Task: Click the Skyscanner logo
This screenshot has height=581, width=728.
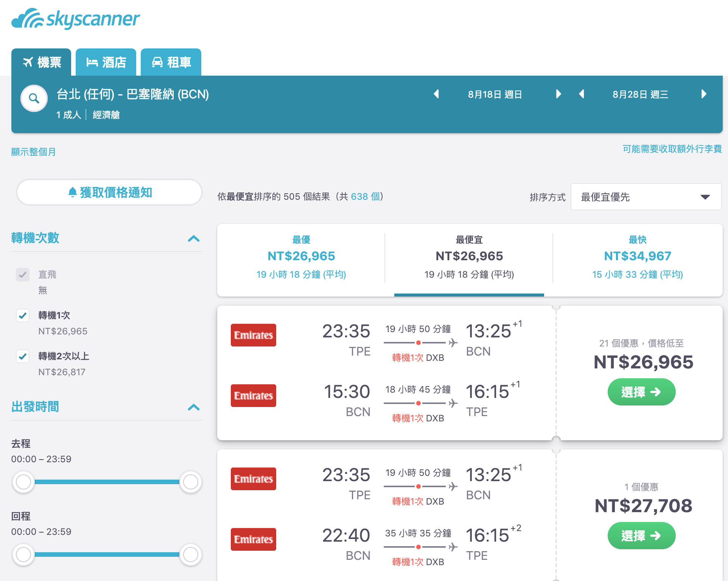Action: point(76,19)
